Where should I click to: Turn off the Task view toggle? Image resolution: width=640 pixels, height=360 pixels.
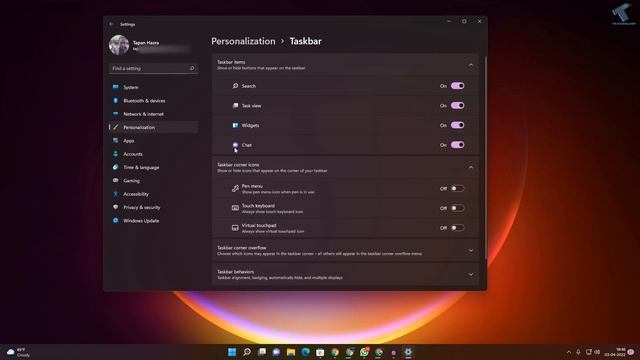coord(458,105)
